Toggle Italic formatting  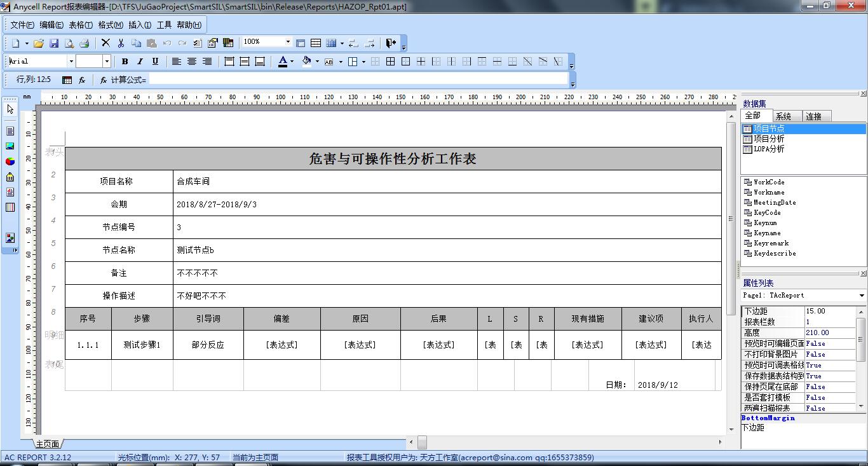pos(140,62)
